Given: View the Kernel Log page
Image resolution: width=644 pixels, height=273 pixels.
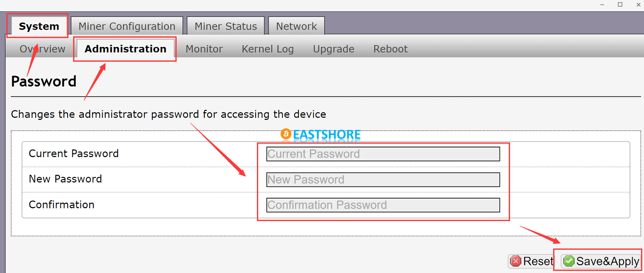Looking at the screenshot, I should click(267, 49).
